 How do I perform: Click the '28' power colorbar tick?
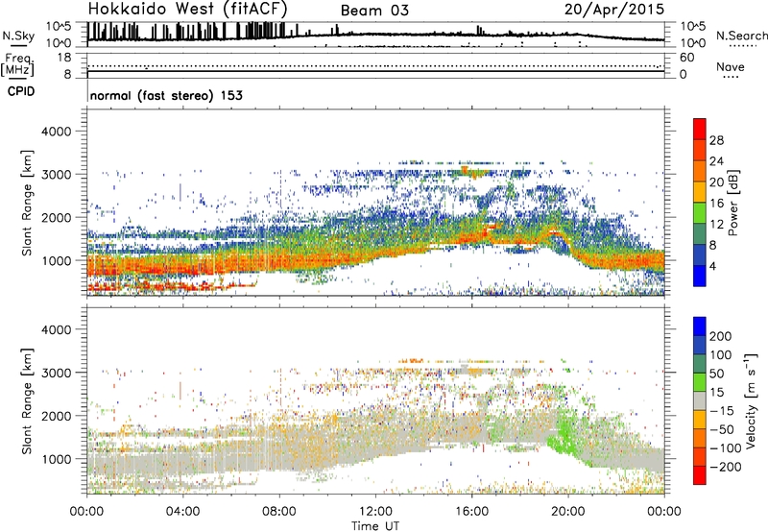point(716,140)
